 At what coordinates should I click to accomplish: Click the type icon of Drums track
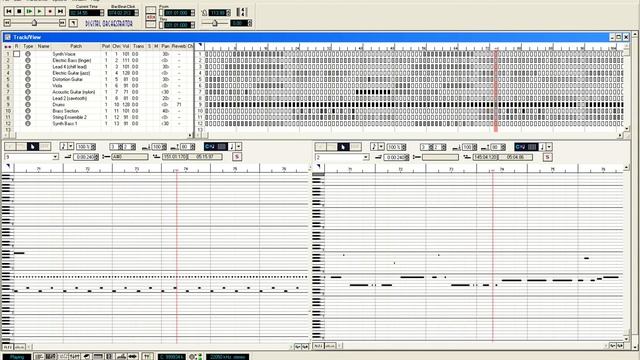(28, 104)
